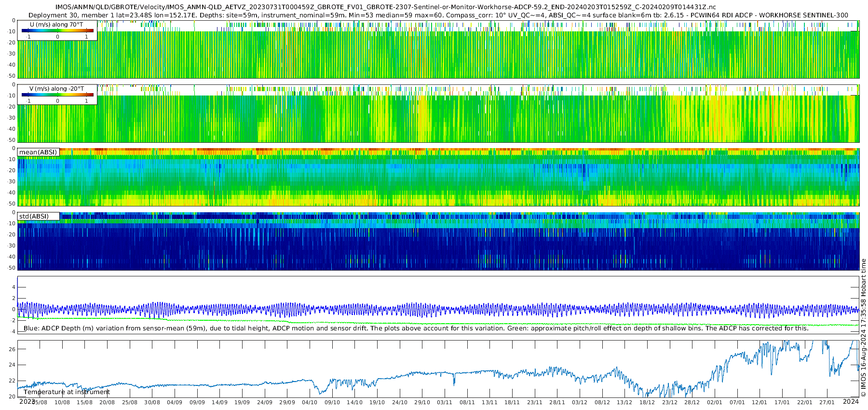
Task: Click the 03/11 date tick label
Action: pos(445,402)
